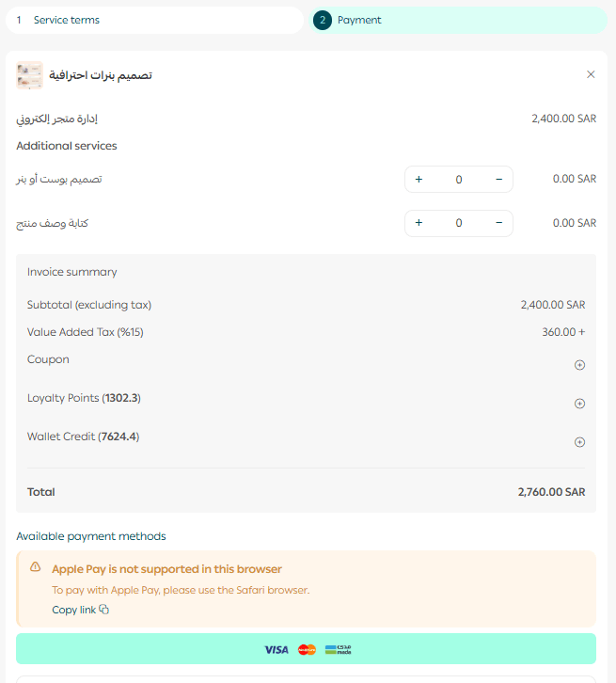
Task: Decrease quantity for كتابة وصف منتج
Action: pos(498,223)
